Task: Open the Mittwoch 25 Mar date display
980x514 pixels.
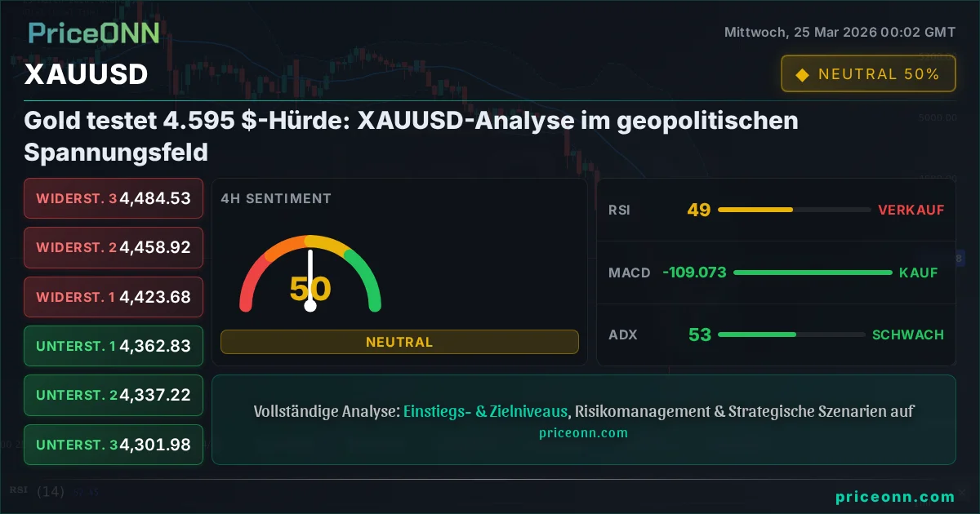Action: pyautogui.click(x=840, y=32)
